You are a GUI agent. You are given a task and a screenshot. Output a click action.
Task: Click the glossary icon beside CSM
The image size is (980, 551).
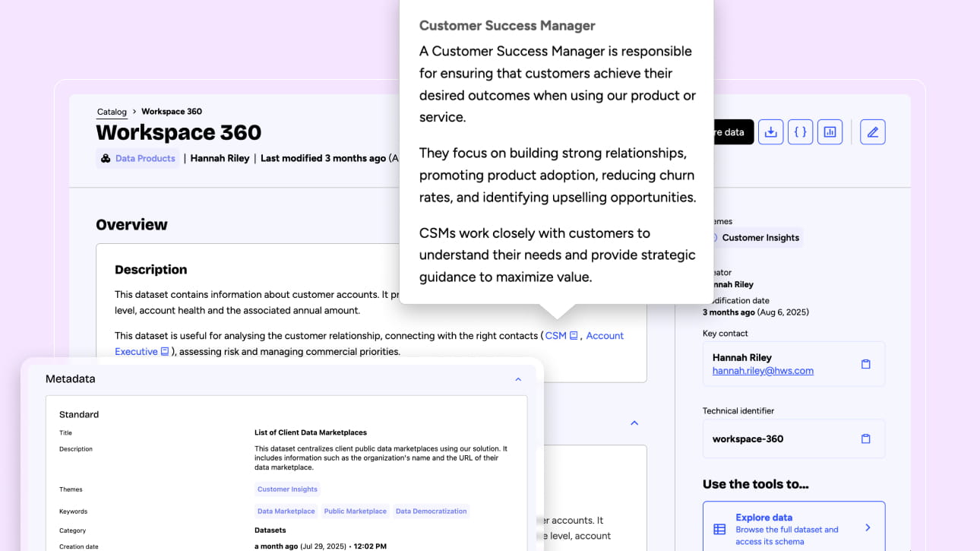tap(574, 336)
